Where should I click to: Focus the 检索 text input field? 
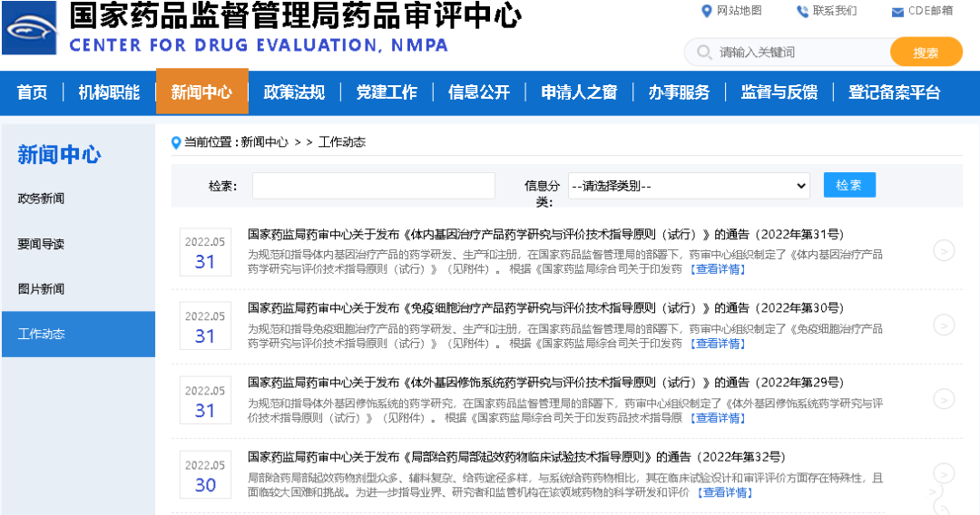pyautogui.click(x=374, y=186)
